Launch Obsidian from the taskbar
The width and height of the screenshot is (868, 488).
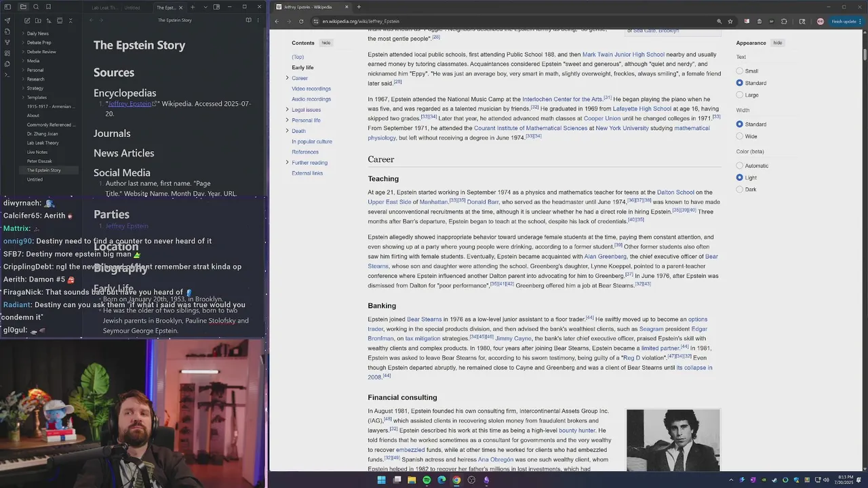click(x=486, y=480)
